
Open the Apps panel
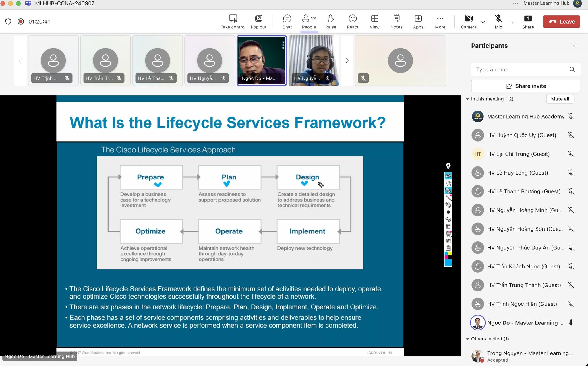[418, 22]
